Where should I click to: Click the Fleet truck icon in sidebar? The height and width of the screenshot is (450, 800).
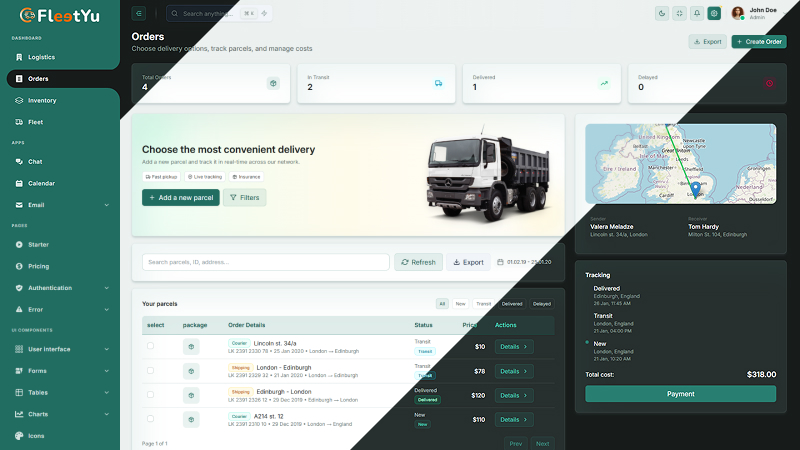click(x=19, y=122)
